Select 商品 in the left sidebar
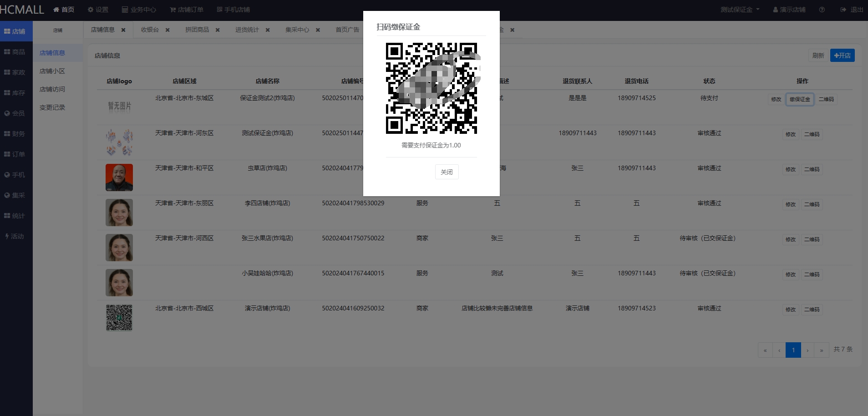The image size is (868, 416). tap(16, 52)
